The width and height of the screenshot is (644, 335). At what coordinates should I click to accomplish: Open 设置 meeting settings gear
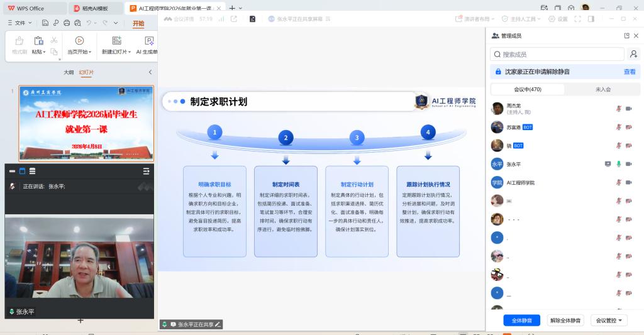click(x=558, y=19)
